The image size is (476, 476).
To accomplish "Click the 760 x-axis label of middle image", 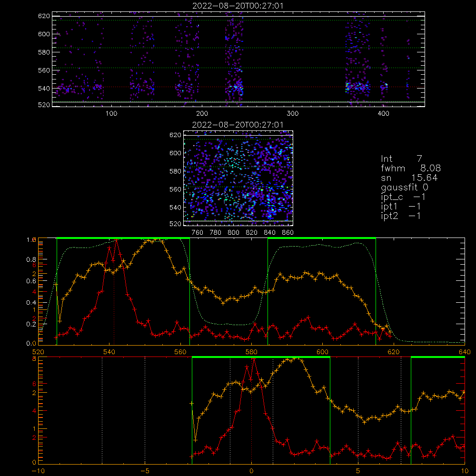I will click(198, 233).
